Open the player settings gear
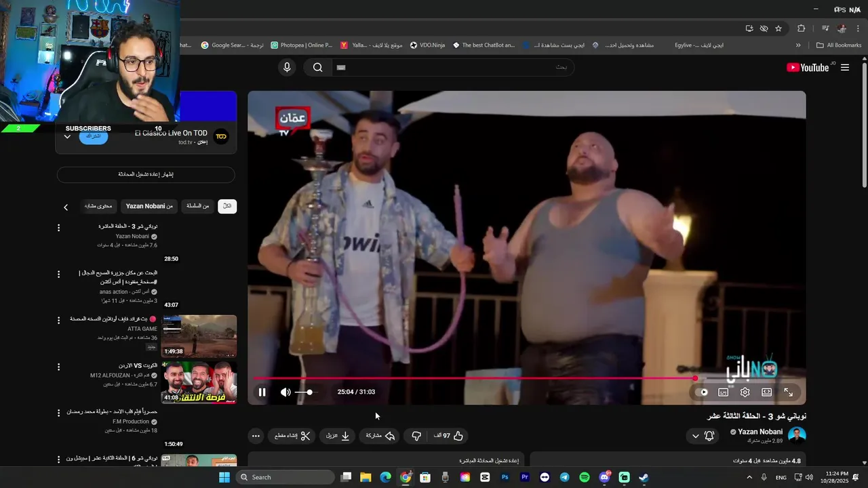 coord(745,392)
